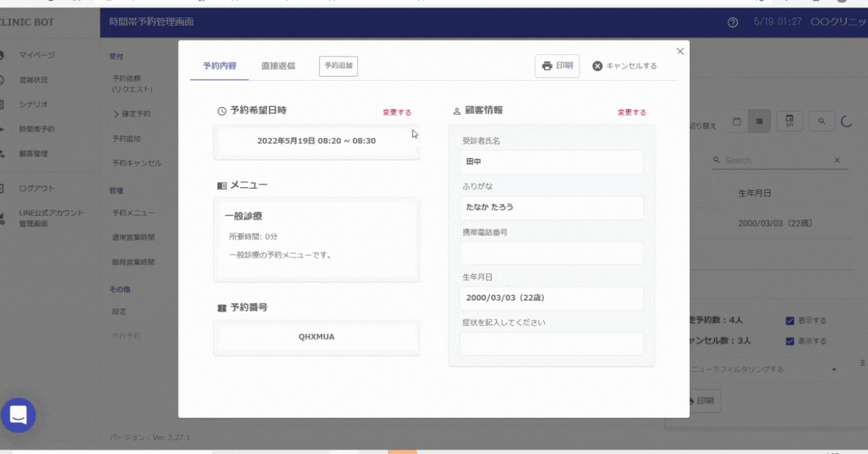Screen dimensions: 868x454
Task: Toggle 表示する checkbox for キャンセル数 3人
Action: point(790,341)
